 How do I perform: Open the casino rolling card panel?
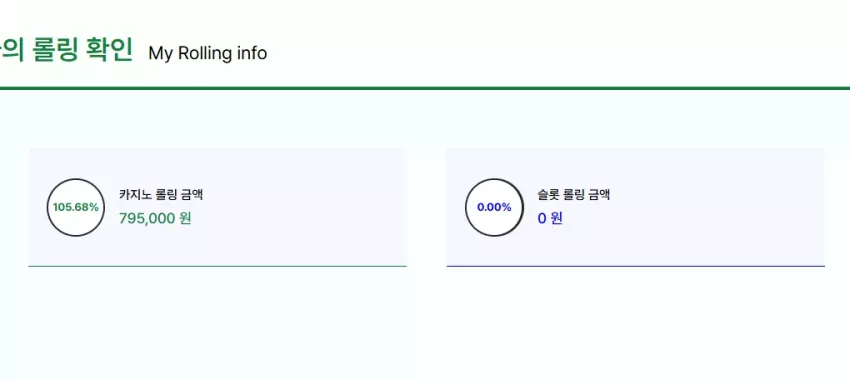[217, 208]
